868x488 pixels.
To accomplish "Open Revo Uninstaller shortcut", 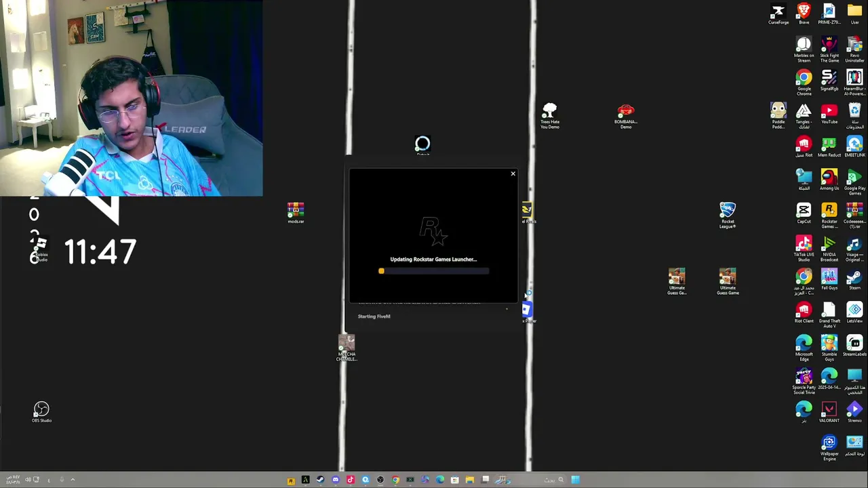I will (x=854, y=50).
